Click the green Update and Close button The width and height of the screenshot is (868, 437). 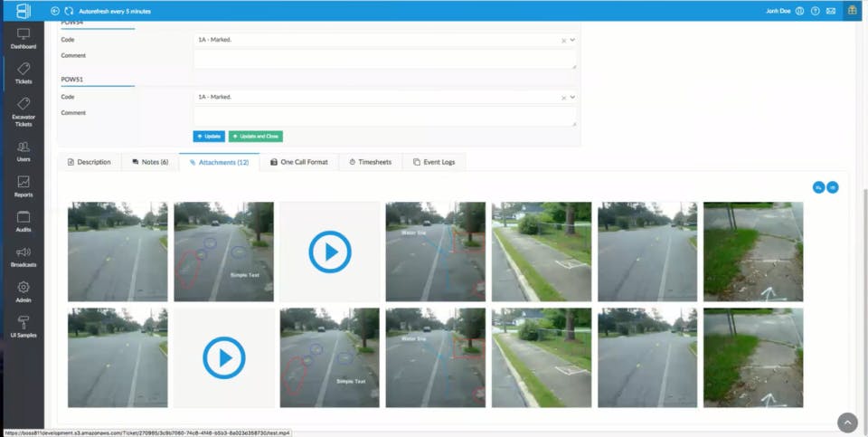click(256, 137)
